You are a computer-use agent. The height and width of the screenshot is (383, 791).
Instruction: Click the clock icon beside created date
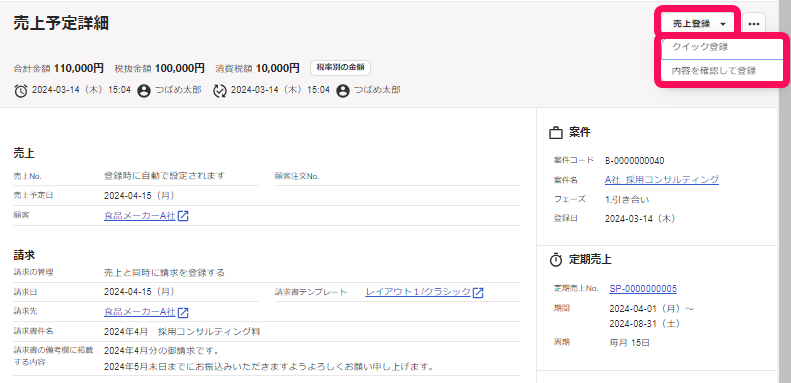pyautogui.click(x=21, y=91)
